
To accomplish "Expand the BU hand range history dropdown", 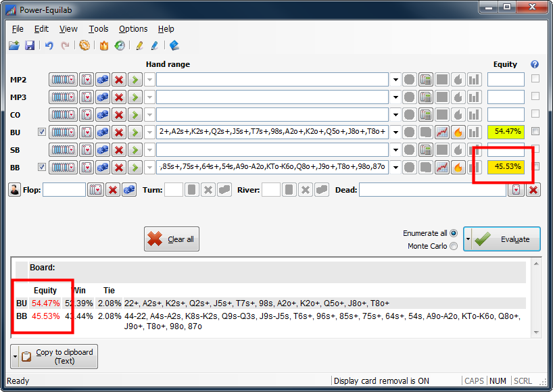I will coord(395,132).
